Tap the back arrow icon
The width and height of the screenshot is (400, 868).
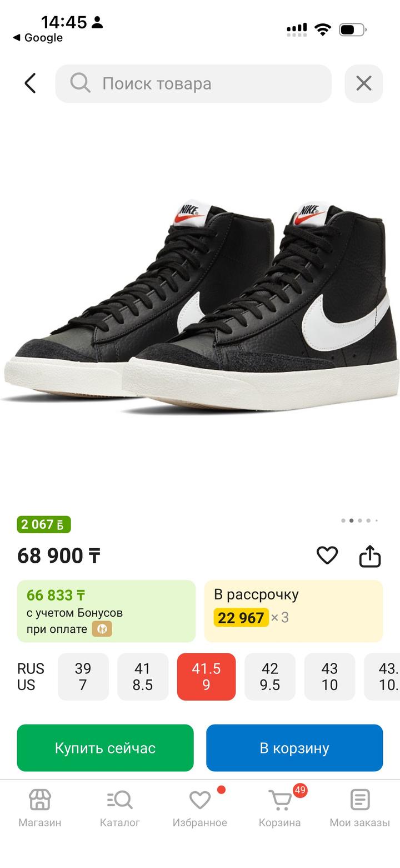click(x=31, y=83)
